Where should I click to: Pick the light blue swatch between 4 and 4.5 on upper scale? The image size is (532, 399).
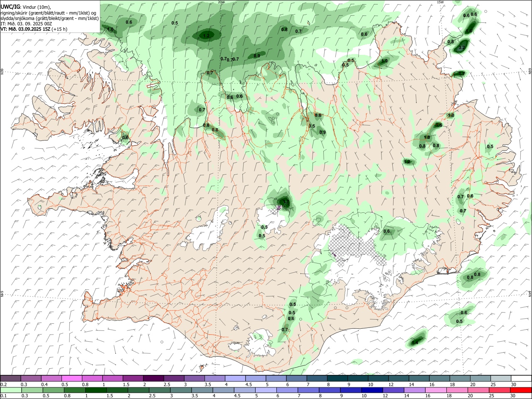235,378
